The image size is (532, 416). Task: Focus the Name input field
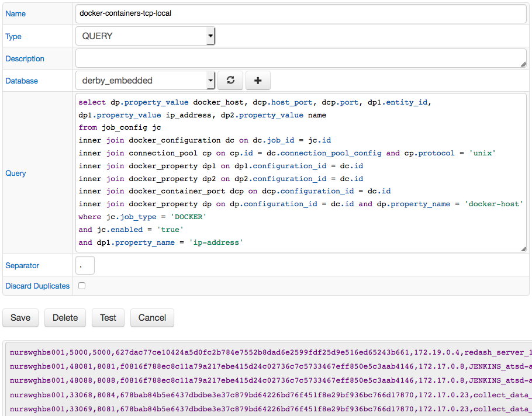[x=300, y=13]
